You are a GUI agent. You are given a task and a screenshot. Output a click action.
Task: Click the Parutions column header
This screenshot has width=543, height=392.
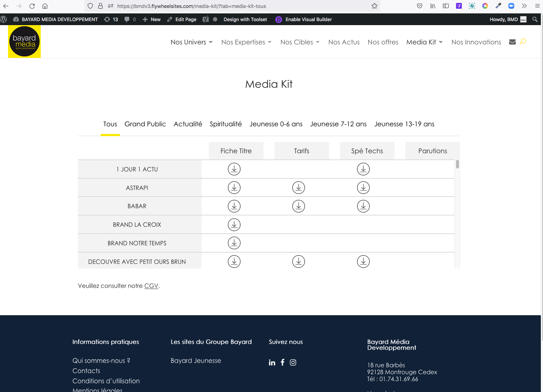tap(433, 151)
